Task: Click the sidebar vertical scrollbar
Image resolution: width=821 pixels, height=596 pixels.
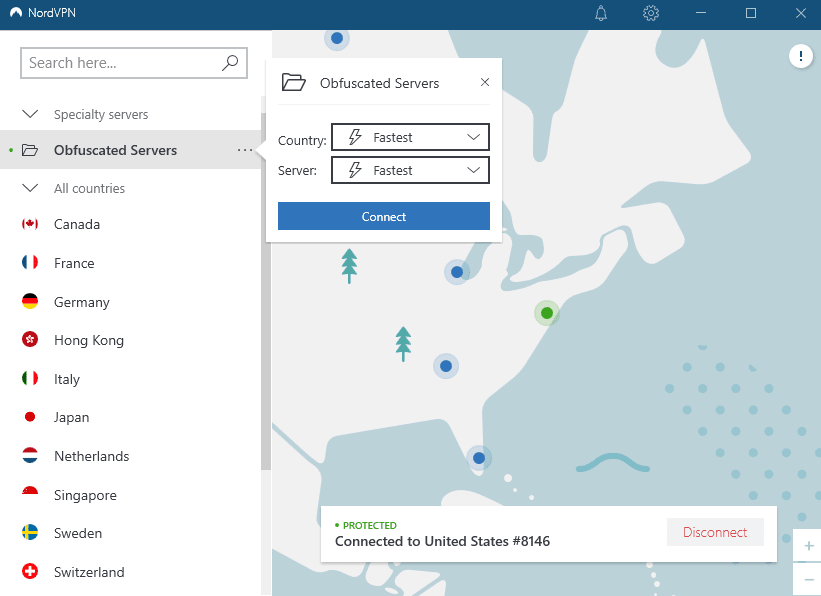Action: pyautogui.click(x=266, y=291)
